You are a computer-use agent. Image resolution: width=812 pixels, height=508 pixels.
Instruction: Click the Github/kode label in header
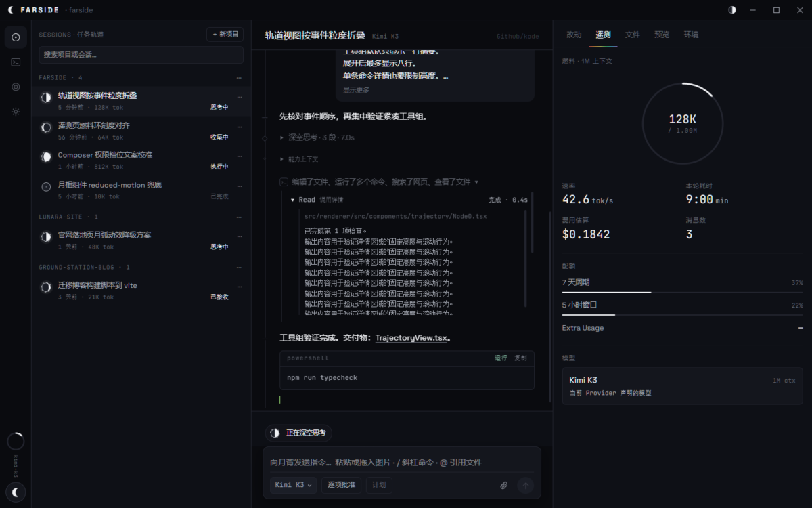[x=518, y=36]
